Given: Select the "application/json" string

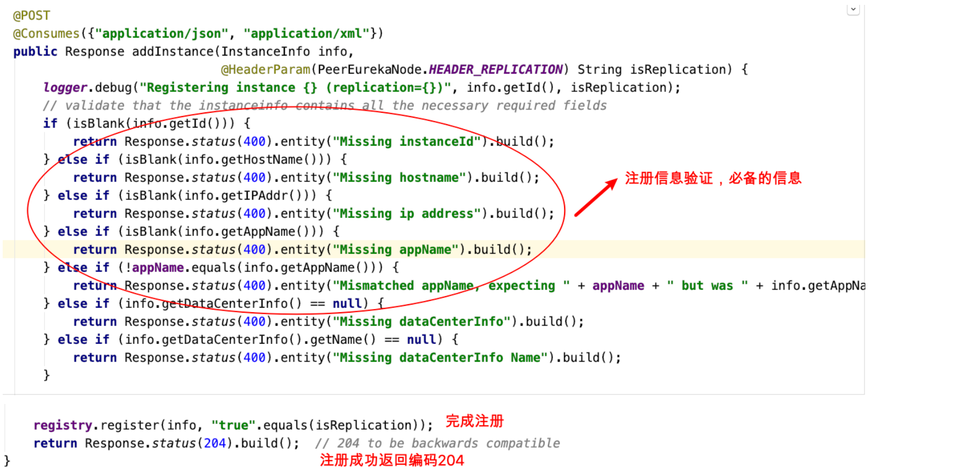Looking at the screenshot, I should pos(162,33).
